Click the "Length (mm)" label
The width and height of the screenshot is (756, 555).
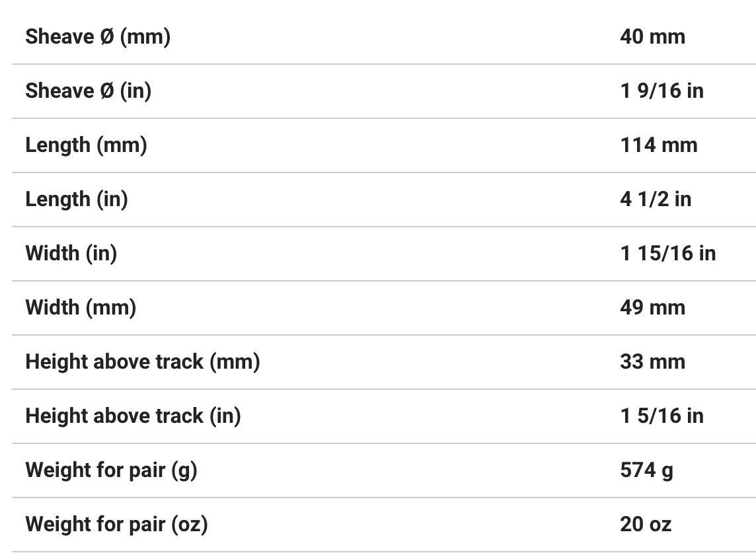pyautogui.click(x=86, y=145)
